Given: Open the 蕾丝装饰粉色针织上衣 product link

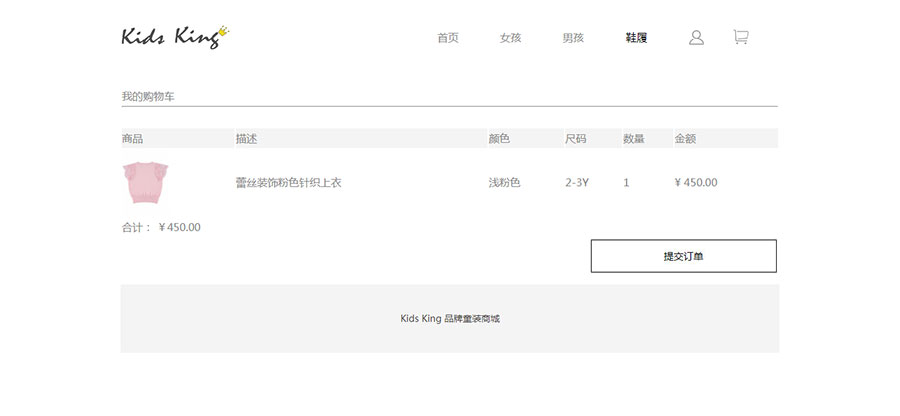Looking at the screenshot, I should pyautogui.click(x=289, y=183).
